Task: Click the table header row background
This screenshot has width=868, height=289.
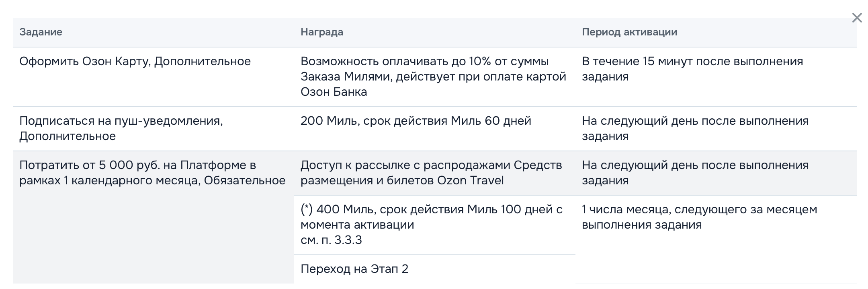Action: (x=434, y=33)
